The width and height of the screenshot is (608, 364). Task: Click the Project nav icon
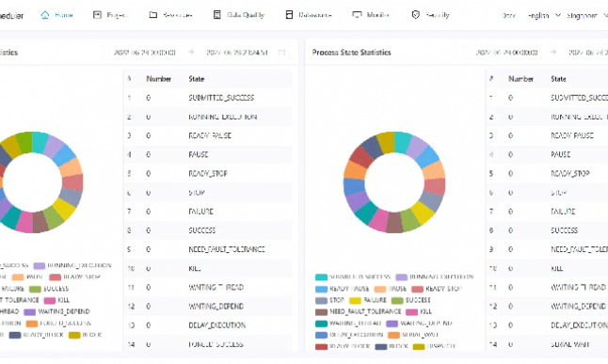(97, 15)
